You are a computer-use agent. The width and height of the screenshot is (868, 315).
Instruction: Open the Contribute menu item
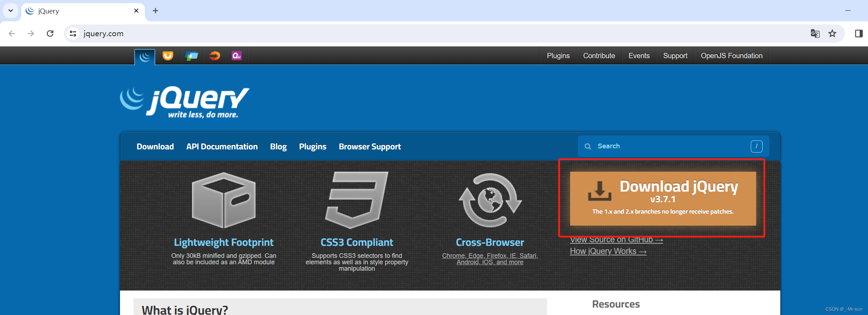(599, 56)
